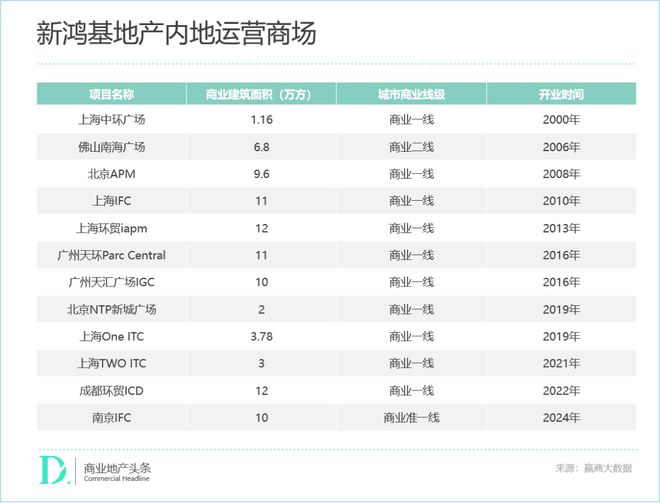Click 商业一线 in the 广州天汇广场IGC row
This screenshot has height=503, width=660.
coord(411,282)
